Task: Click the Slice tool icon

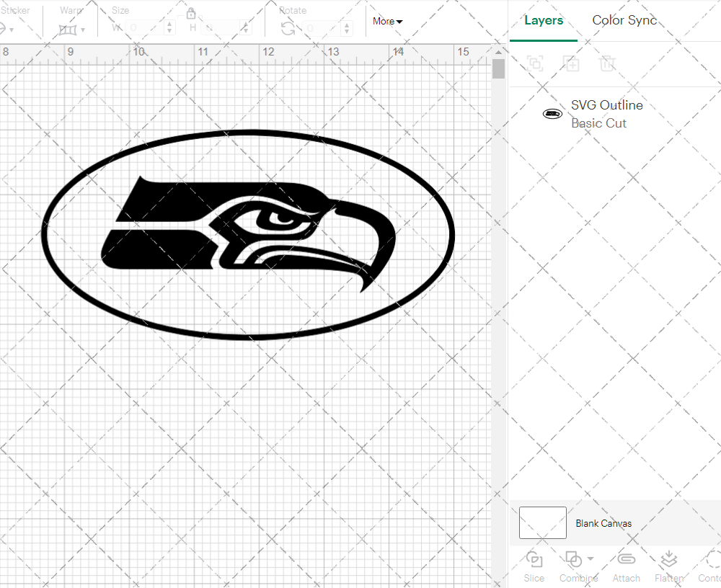Action: 534,560
